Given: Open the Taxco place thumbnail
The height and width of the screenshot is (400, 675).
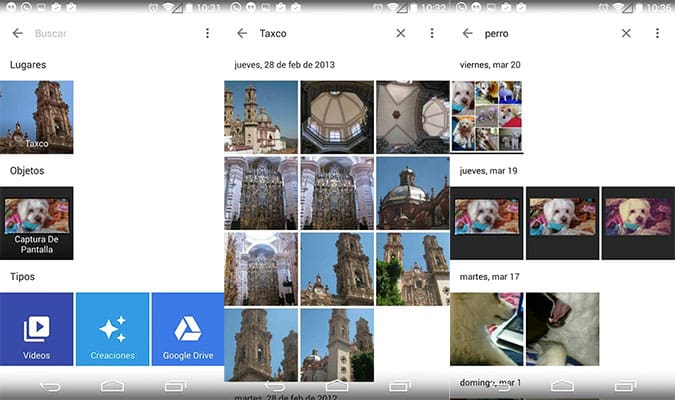Looking at the screenshot, I should [x=37, y=117].
